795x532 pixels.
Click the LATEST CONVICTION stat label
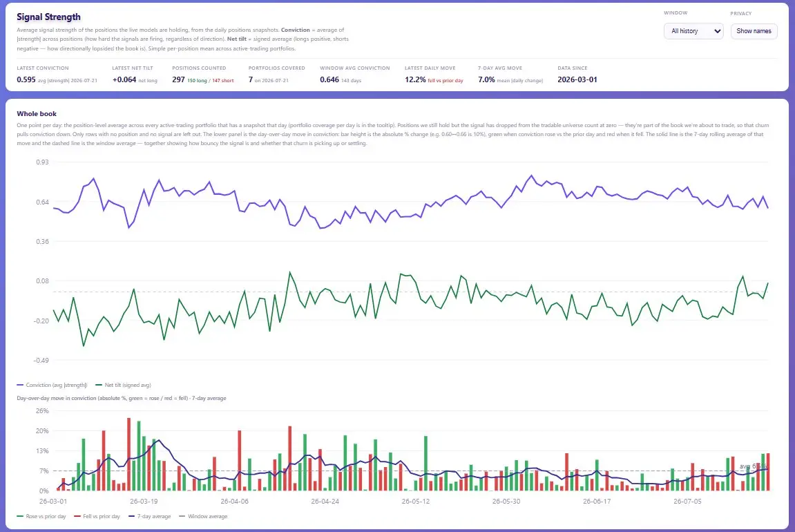pyautogui.click(x=43, y=68)
